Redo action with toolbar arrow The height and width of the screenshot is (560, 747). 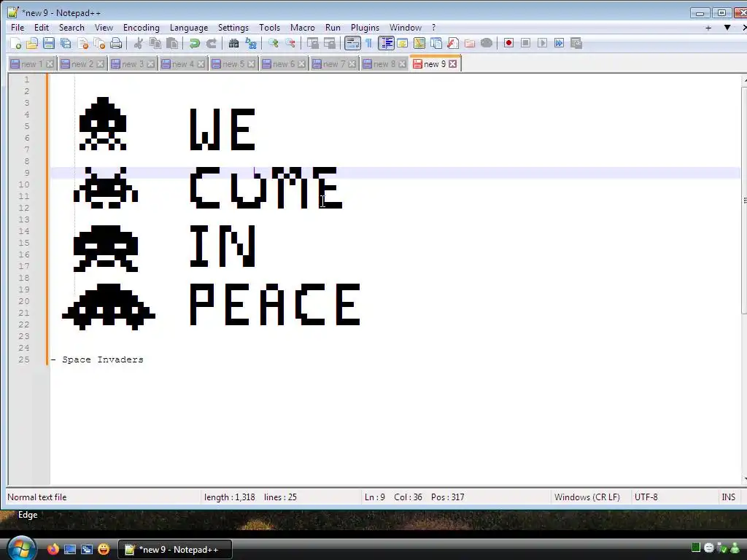click(211, 43)
